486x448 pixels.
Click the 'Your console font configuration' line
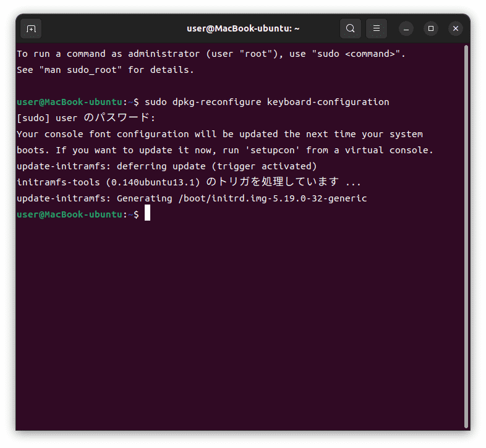coord(220,134)
